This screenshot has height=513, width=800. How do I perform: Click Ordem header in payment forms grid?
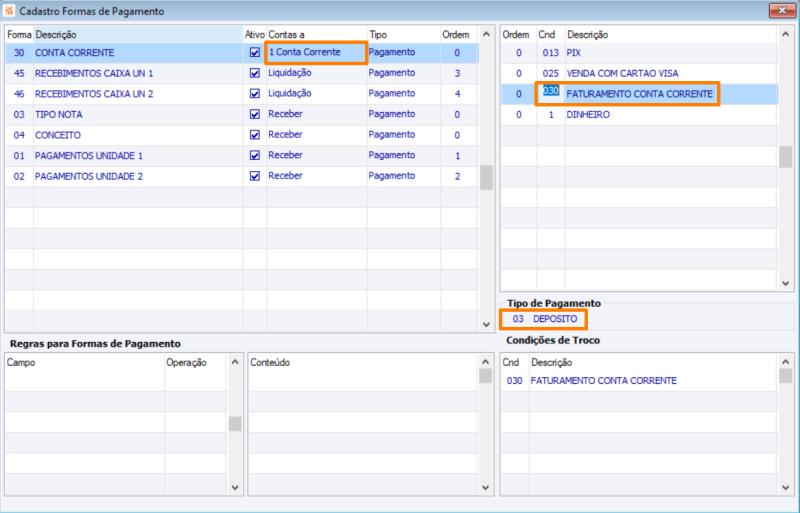pyautogui.click(x=460, y=35)
